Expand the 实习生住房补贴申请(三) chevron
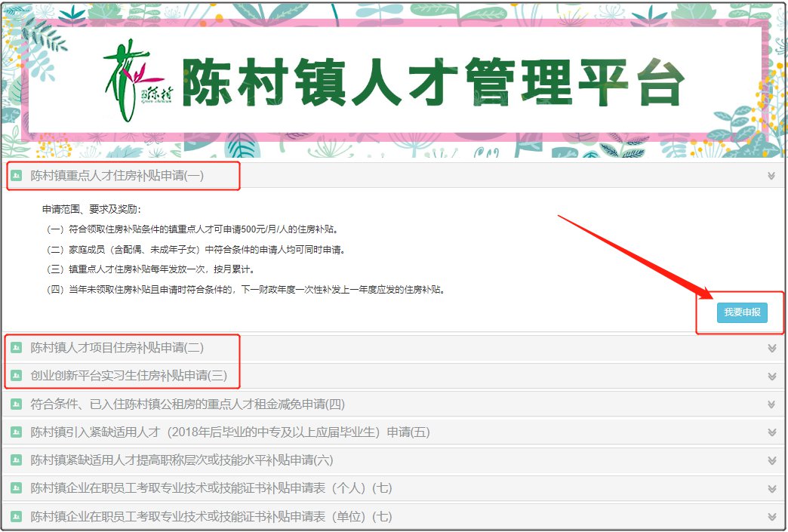The image size is (788, 532). click(771, 376)
